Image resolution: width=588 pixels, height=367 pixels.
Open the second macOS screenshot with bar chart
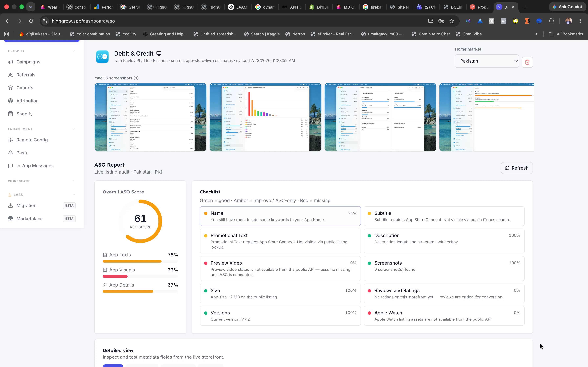point(265,117)
